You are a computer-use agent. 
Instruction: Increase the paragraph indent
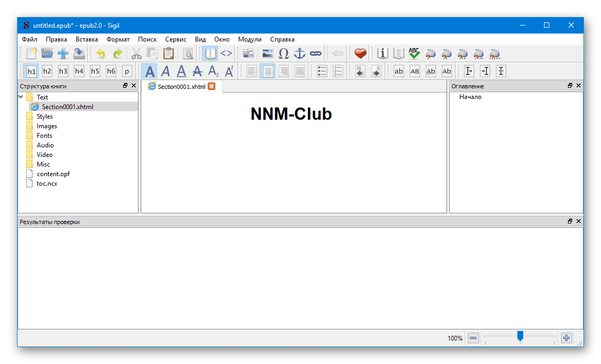coord(376,71)
